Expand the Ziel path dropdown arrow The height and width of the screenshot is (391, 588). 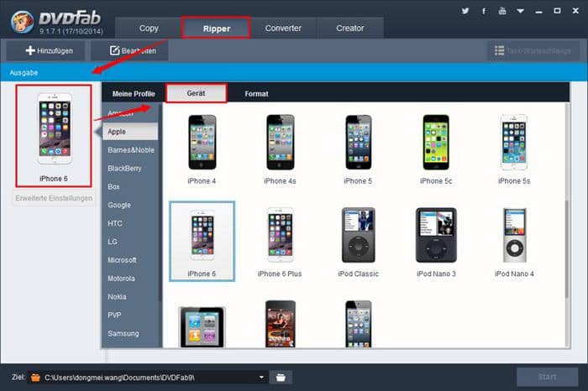261,378
